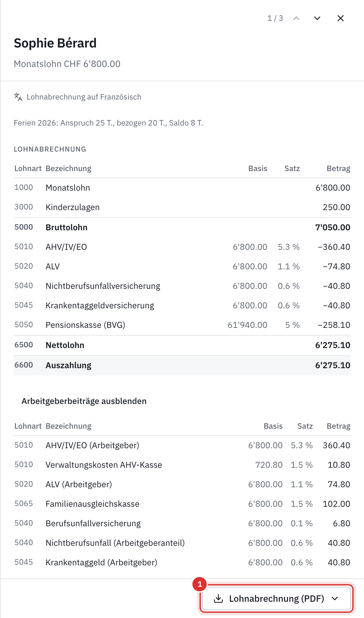Download Lohnabrechnung (PDF)
Viewport: 364px width, 618px height.
277,598
